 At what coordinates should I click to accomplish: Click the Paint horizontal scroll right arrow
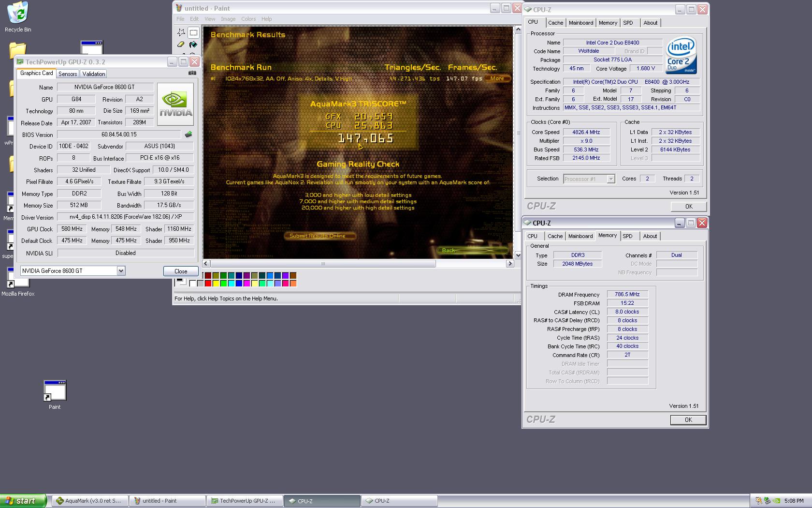(509, 264)
